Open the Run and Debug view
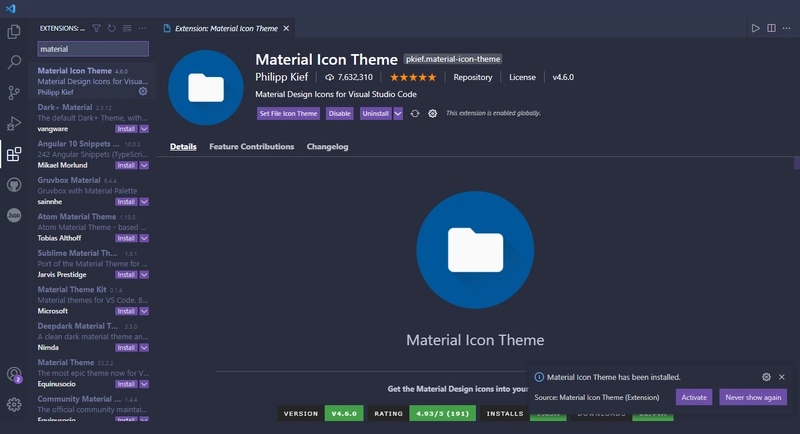 [14, 123]
